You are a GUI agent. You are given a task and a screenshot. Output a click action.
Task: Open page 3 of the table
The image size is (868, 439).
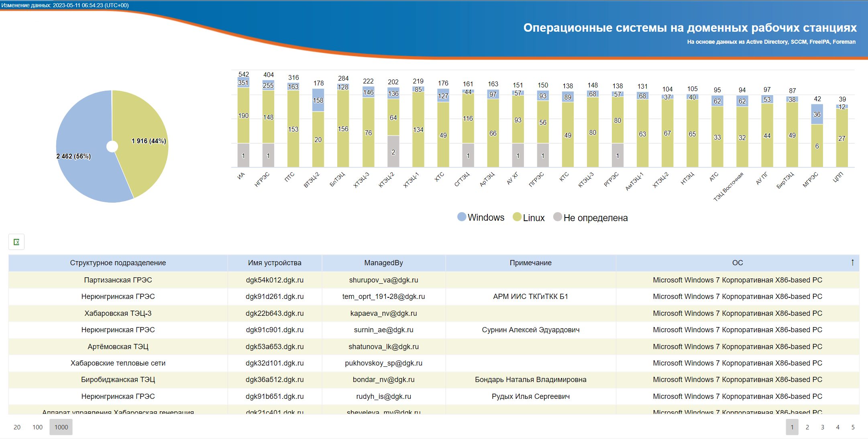(x=823, y=427)
